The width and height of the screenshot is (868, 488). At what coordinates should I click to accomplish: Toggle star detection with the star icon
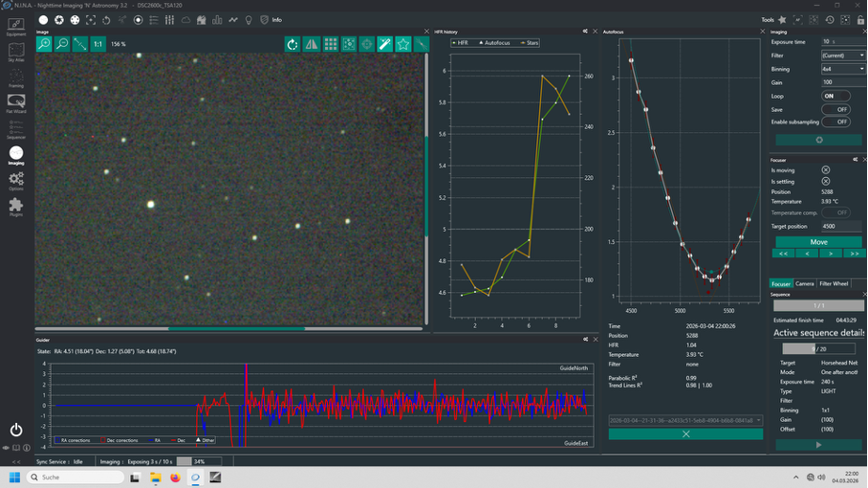point(403,44)
